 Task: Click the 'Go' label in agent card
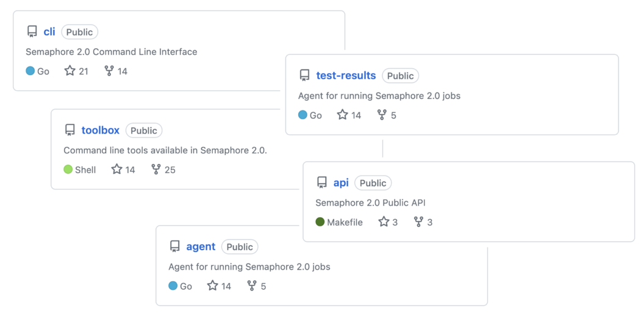pos(185,287)
